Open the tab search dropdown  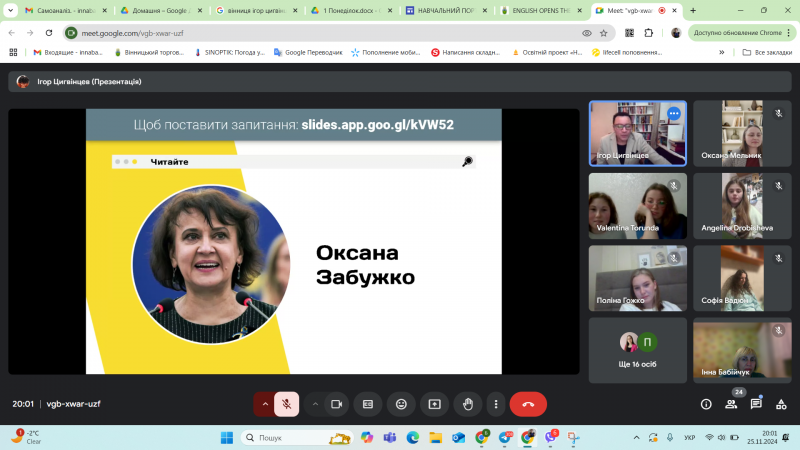pyautogui.click(x=10, y=10)
